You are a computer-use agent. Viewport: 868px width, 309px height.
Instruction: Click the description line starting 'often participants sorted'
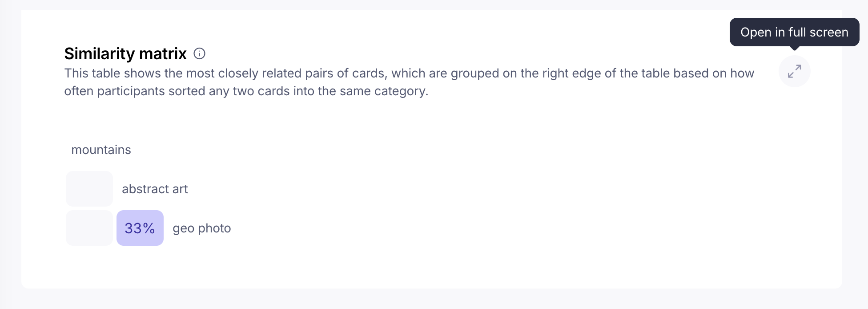click(x=246, y=91)
